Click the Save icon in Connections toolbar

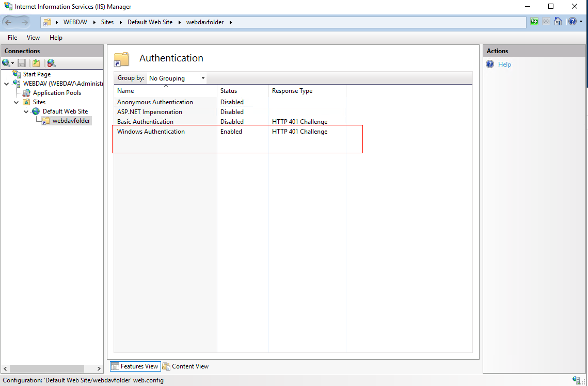click(22, 63)
